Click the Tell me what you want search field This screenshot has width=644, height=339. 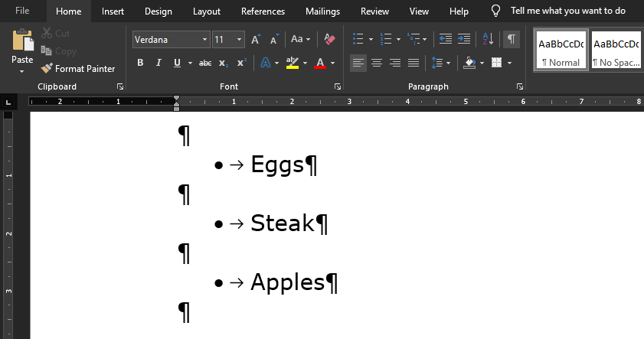tap(567, 11)
